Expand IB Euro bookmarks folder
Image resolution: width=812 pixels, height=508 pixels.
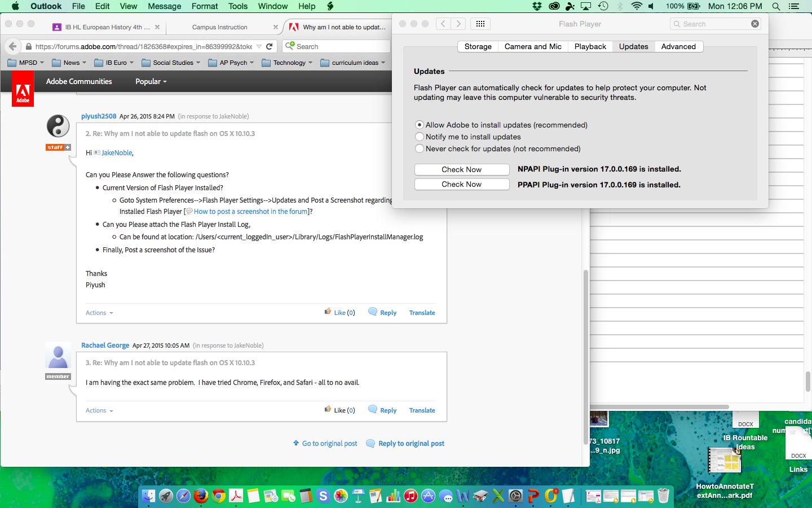point(114,63)
